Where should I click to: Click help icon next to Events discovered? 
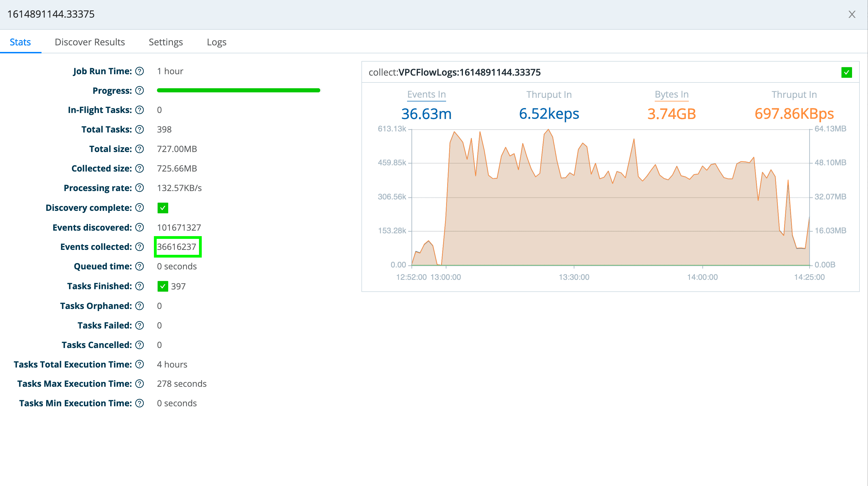tap(140, 228)
